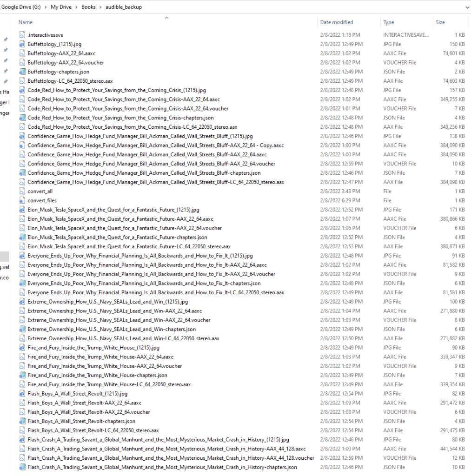Sort files by the Size column header
The height and width of the screenshot is (476, 471).
(440, 22)
